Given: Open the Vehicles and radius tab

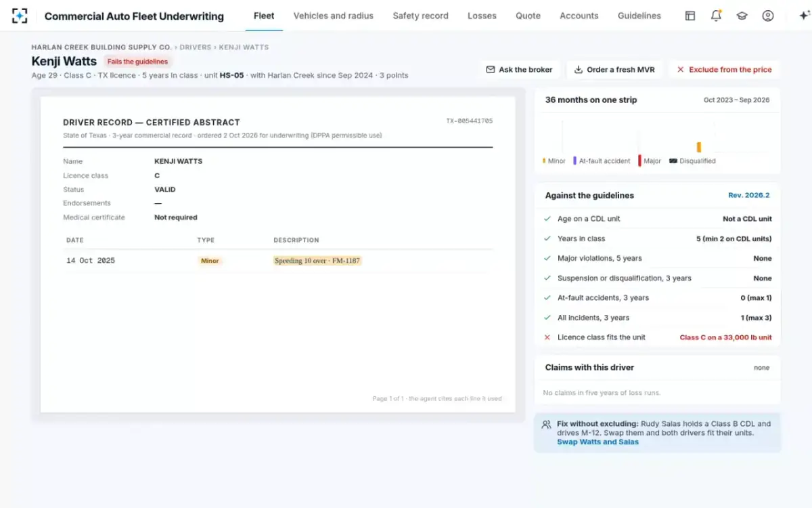Looking at the screenshot, I should point(334,16).
